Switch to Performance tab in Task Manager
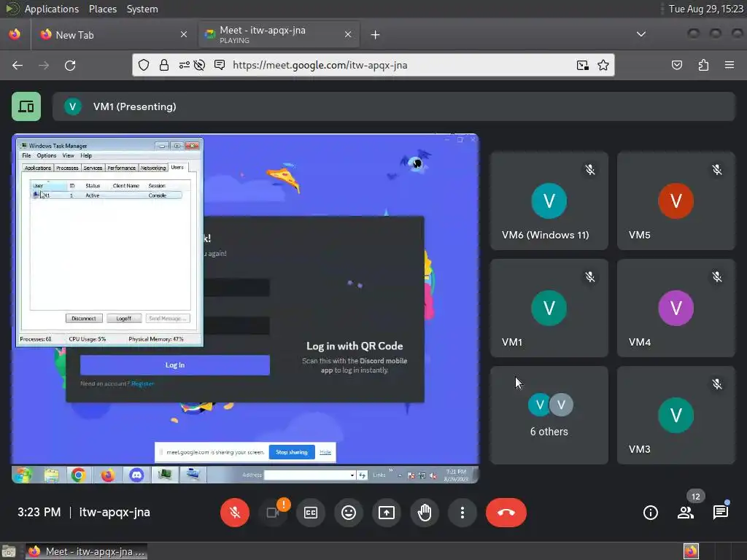The height and width of the screenshot is (560, 747). [x=121, y=168]
